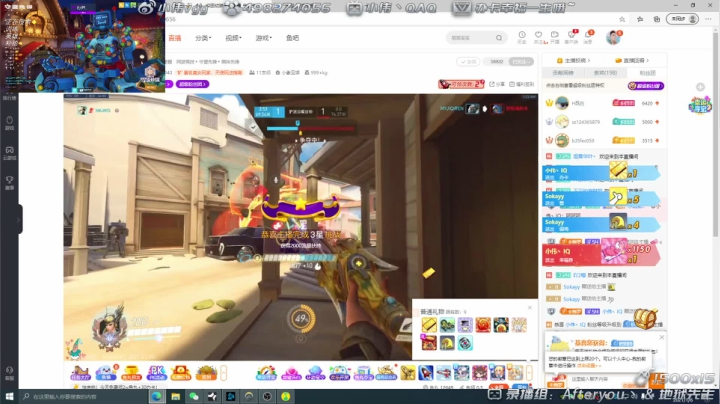Open the cloud gaming controller icon in the left sidebar
Viewport: 720px width, 404px height.
point(10,153)
